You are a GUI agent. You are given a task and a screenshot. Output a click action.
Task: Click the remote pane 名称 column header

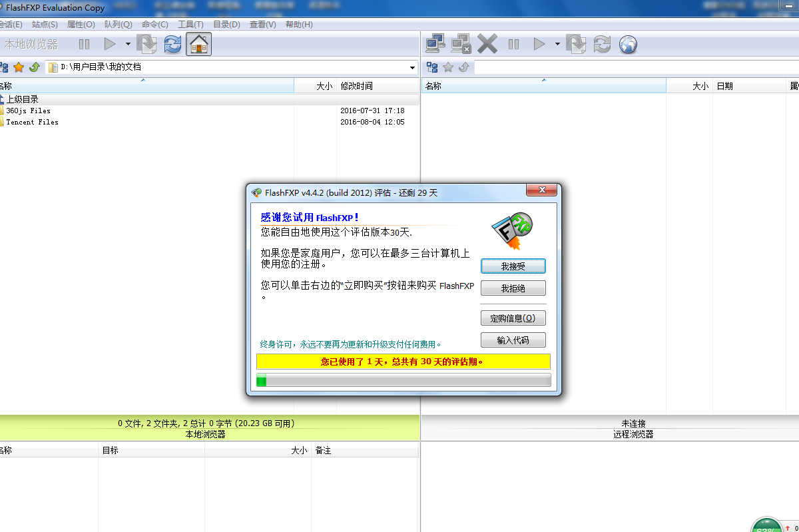tap(544, 87)
